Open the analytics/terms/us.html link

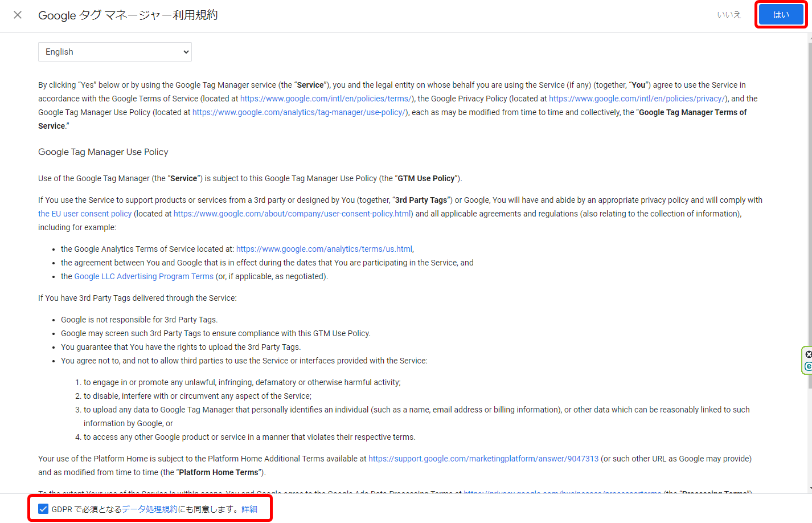pyautogui.click(x=325, y=249)
